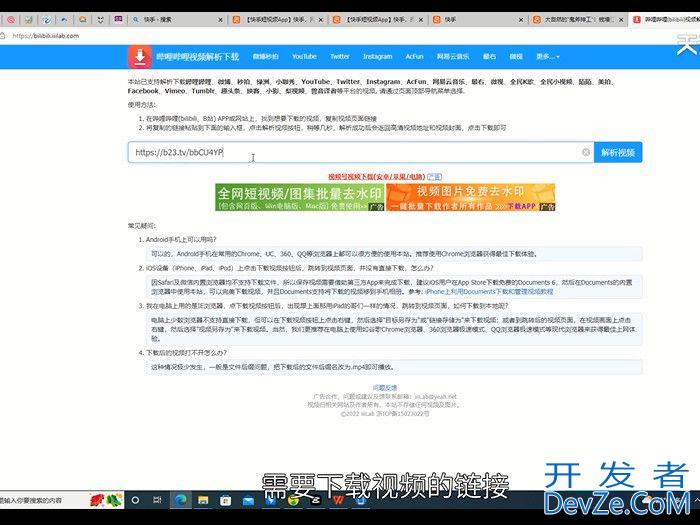Open the 问题反馈 feedback link
700x525 pixels.
point(385,388)
